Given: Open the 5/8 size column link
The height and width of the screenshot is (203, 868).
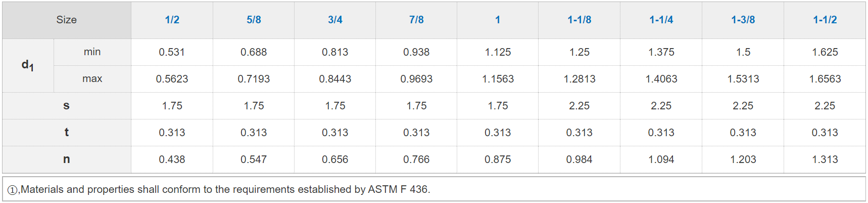Looking at the screenshot, I should [254, 20].
